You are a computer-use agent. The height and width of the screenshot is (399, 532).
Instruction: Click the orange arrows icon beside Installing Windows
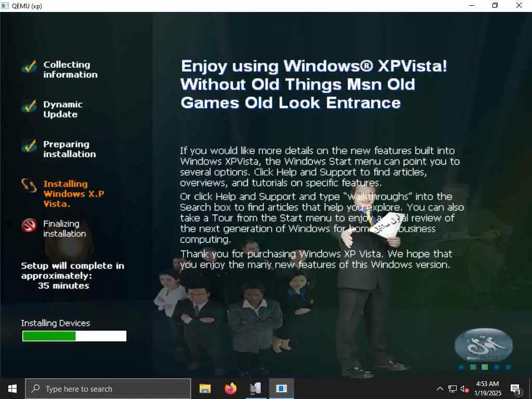(29, 185)
